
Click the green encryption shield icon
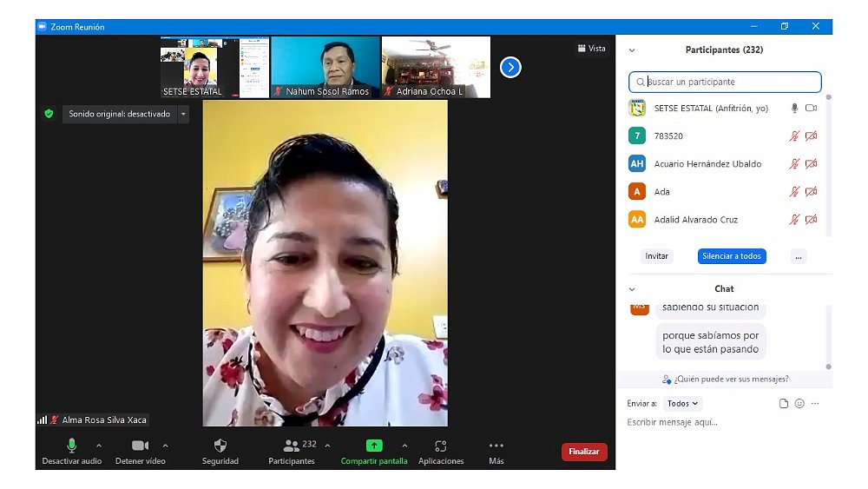(49, 114)
